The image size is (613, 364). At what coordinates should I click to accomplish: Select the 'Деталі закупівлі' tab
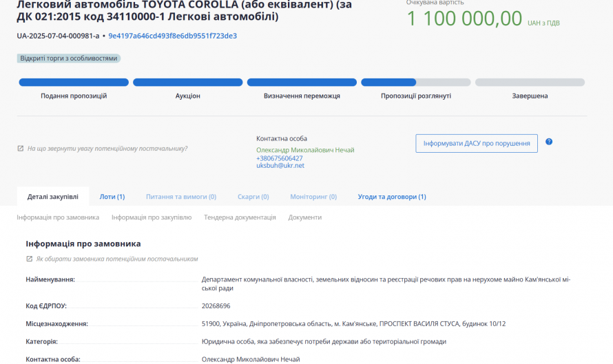(x=53, y=197)
